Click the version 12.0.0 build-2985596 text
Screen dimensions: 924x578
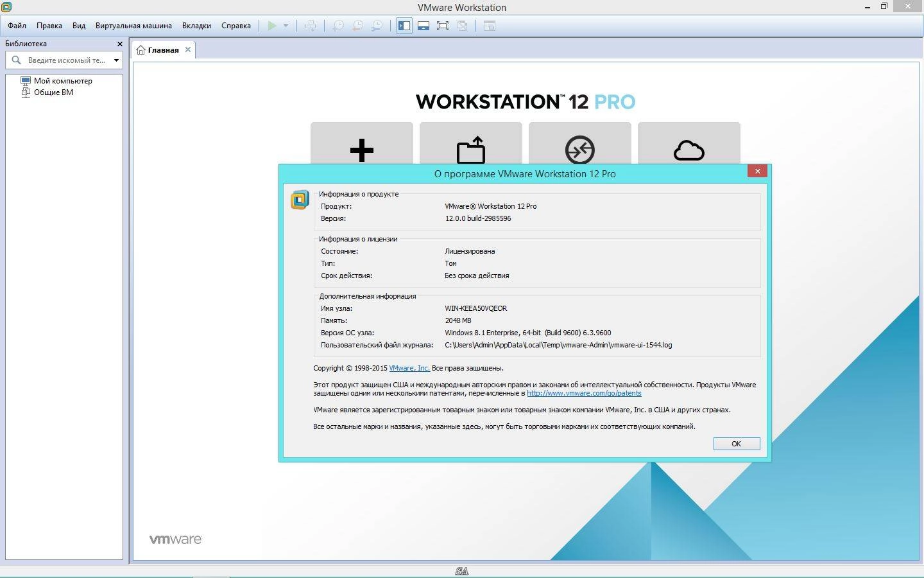click(478, 218)
